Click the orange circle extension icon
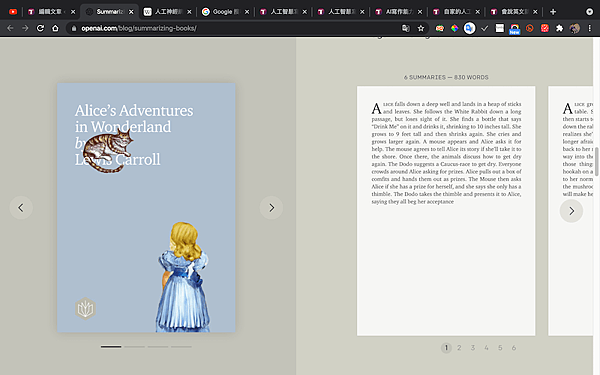600x375 pixels. tap(530, 28)
